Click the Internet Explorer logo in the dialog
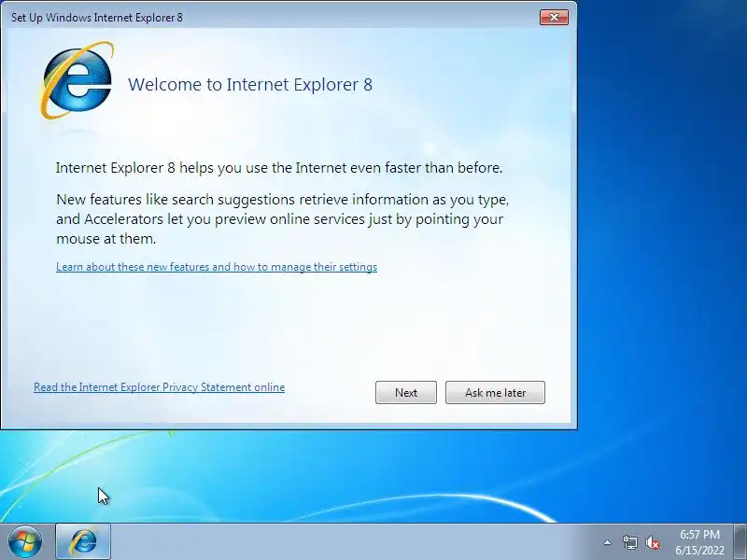Viewport: 747px width, 560px height. click(78, 80)
